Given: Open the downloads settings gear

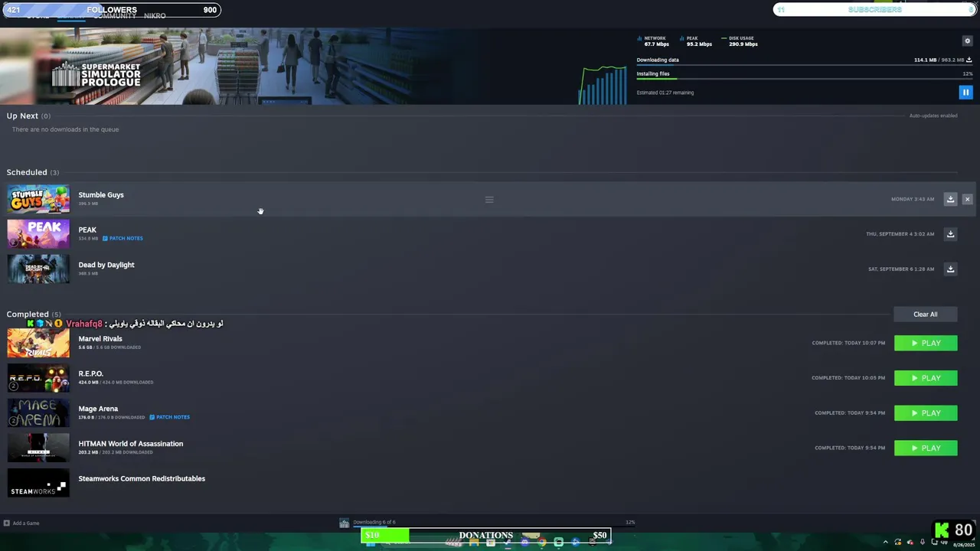Looking at the screenshot, I should 967,41.
